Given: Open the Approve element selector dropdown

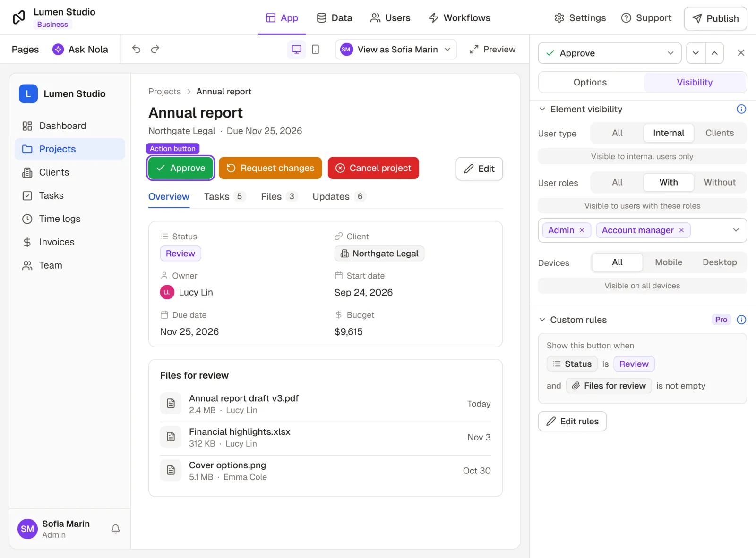Looking at the screenshot, I should click(610, 53).
